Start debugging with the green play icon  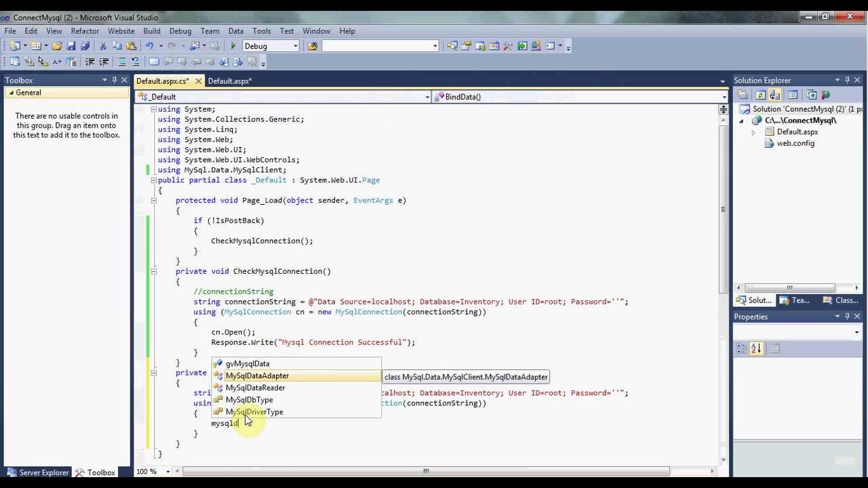point(233,46)
